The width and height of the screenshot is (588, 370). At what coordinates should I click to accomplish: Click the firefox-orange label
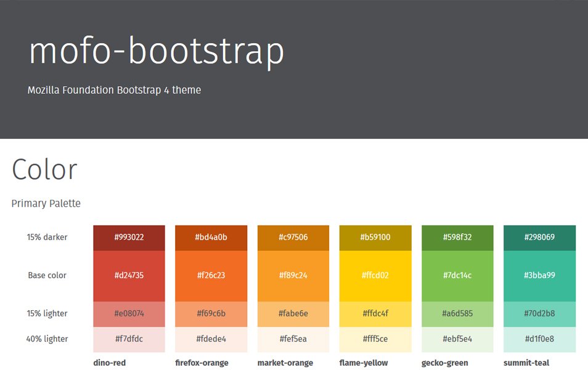pos(202,363)
